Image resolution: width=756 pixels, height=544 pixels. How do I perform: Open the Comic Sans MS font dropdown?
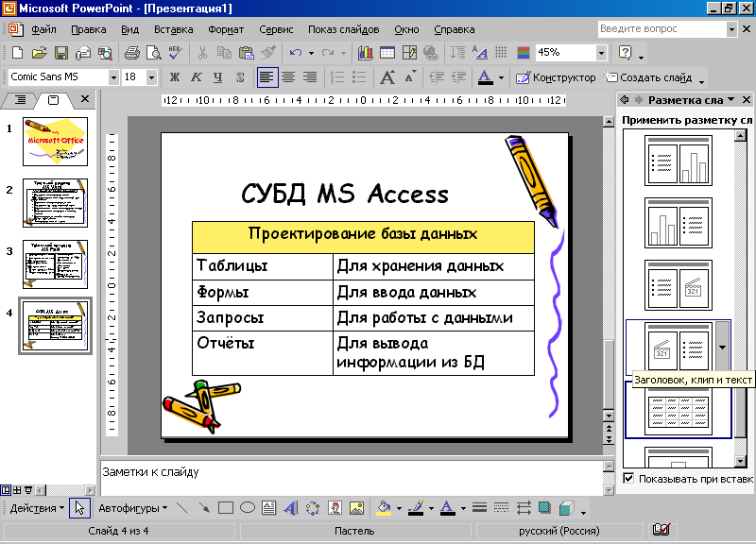(x=113, y=77)
